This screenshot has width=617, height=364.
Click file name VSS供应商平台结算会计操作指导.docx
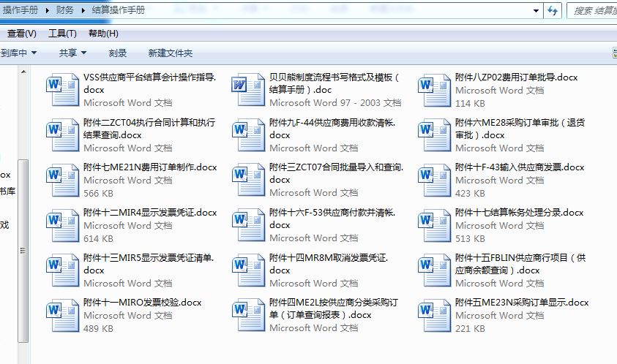(149, 83)
